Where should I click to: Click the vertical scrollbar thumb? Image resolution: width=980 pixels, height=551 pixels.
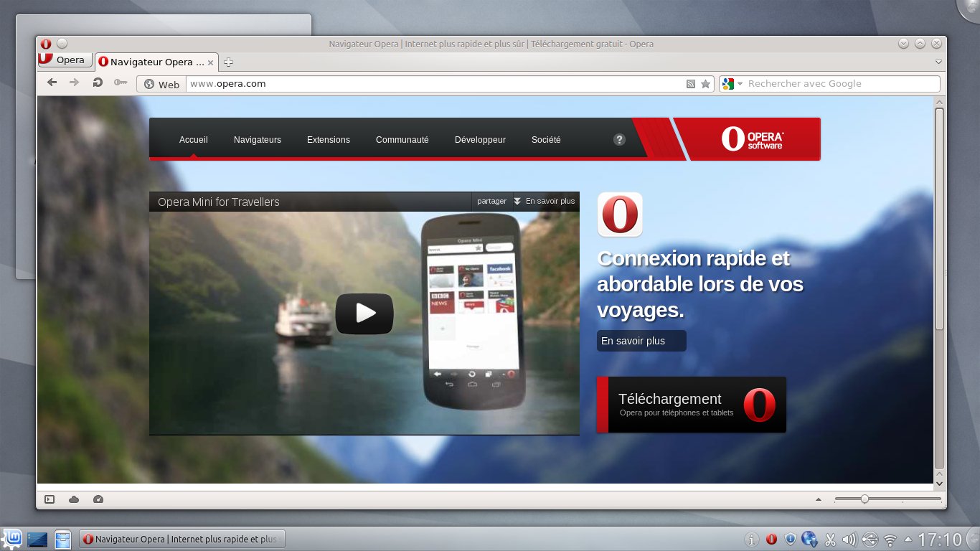click(x=940, y=219)
